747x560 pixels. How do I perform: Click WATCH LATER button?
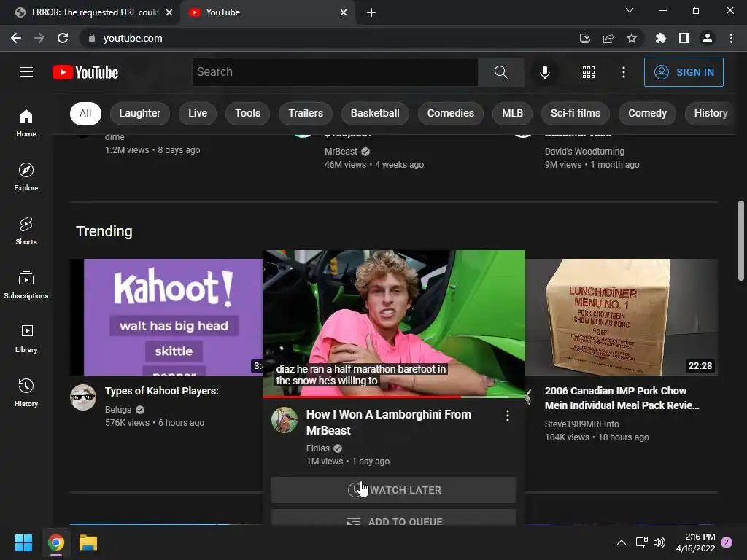click(393, 490)
